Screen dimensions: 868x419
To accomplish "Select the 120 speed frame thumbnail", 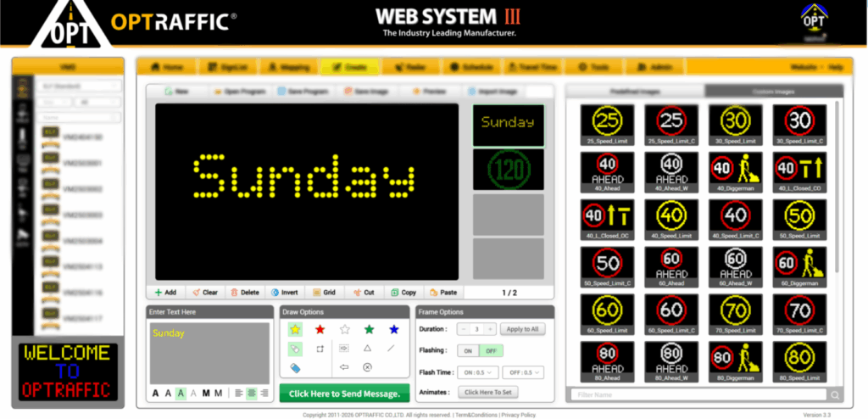I will pyautogui.click(x=509, y=170).
